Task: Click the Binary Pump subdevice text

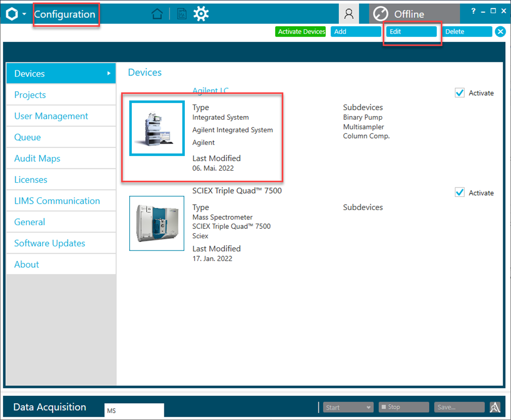Action: 363,117
